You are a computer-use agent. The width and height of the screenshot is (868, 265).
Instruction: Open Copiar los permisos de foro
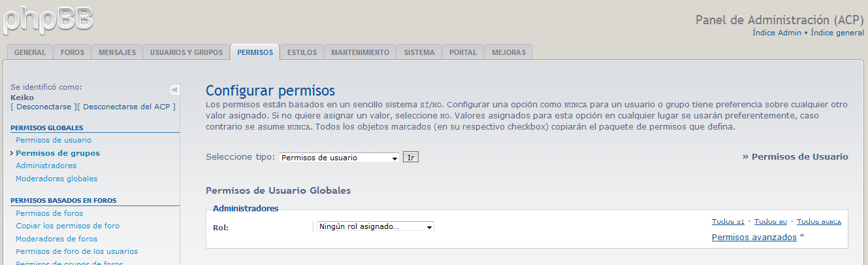point(67,226)
